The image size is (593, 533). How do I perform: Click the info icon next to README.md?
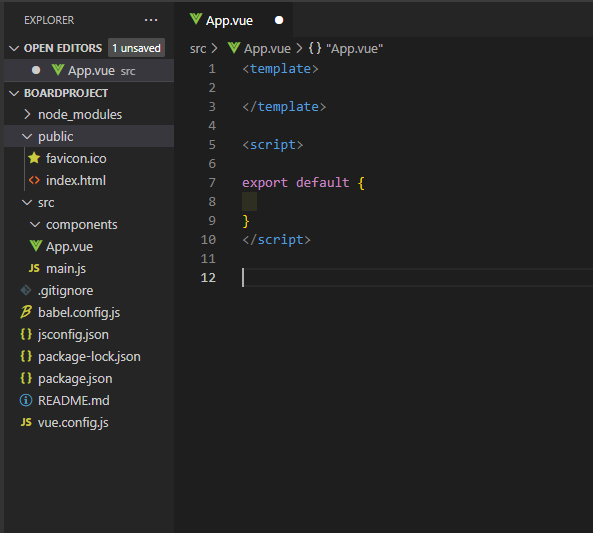26,400
